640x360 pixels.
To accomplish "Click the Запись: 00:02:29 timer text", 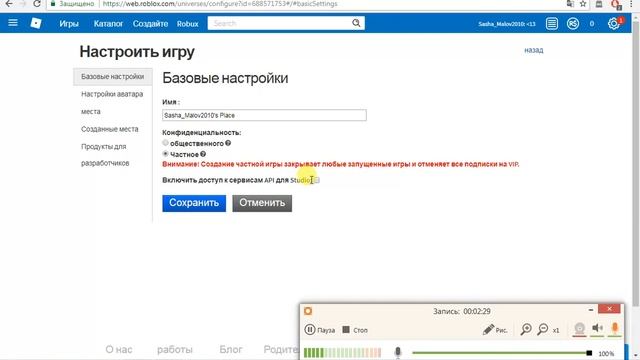I will (x=462, y=311).
